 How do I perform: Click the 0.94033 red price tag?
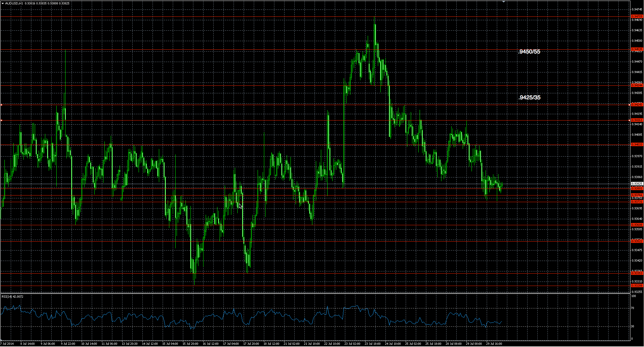(x=636, y=145)
